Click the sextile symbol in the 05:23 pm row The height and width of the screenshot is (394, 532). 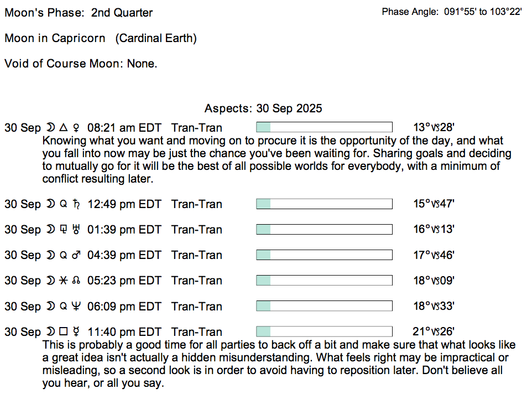pos(62,281)
